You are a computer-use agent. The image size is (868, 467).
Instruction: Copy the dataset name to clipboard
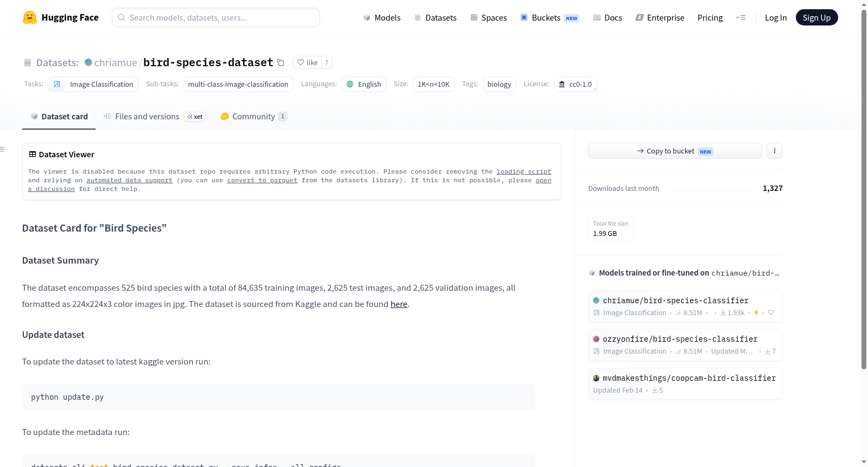tap(280, 62)
